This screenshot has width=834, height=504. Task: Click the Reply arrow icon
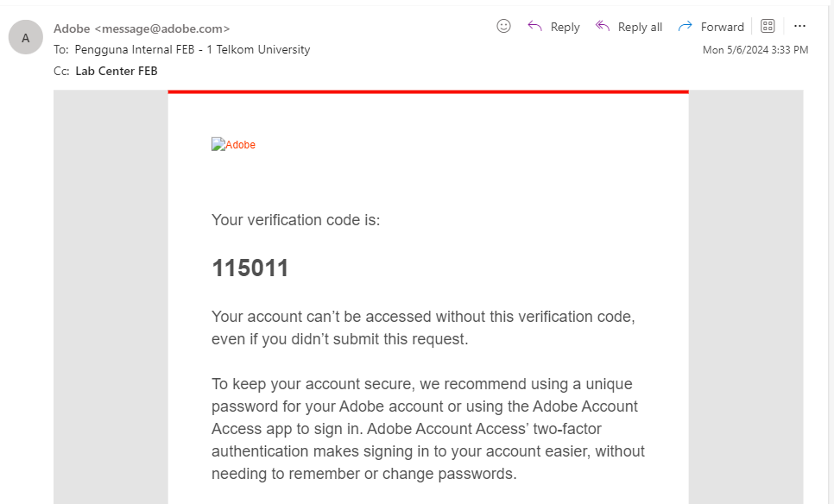(535, 26)
